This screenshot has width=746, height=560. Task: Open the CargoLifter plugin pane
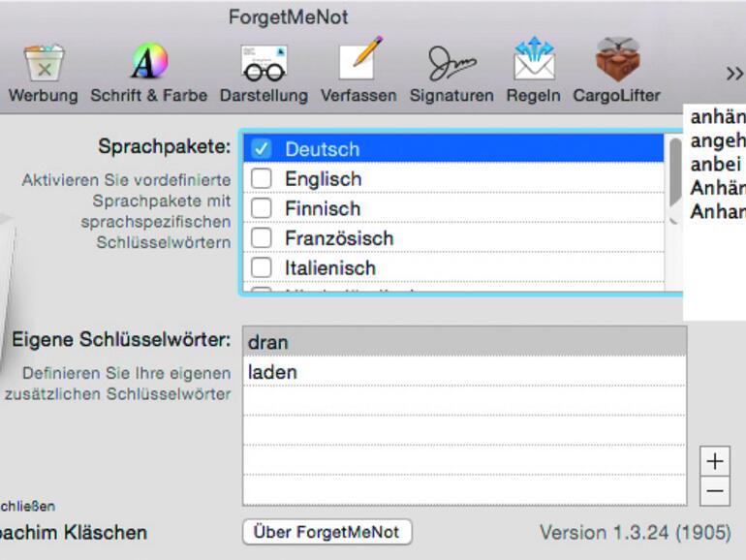pyautogui.click(x=616, y=71)
